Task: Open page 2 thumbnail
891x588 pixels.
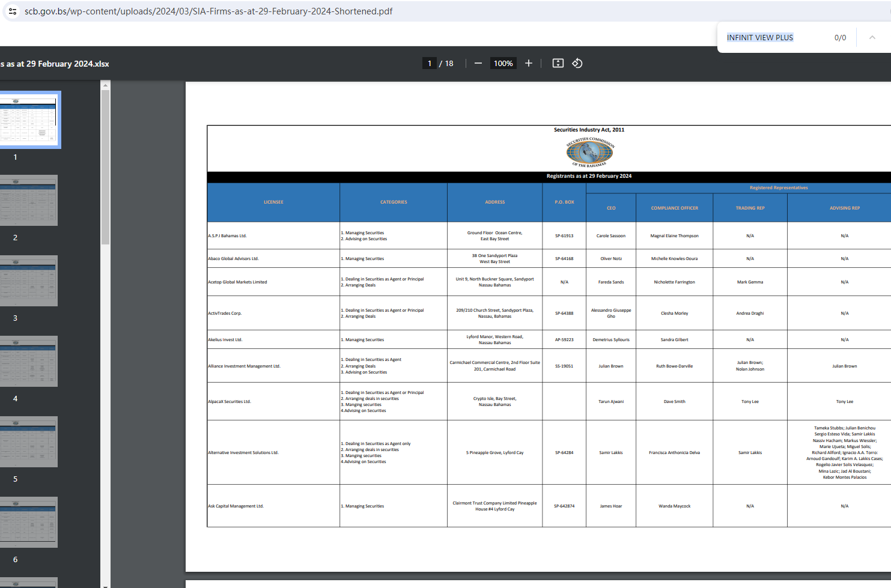Action: [28, 200]
